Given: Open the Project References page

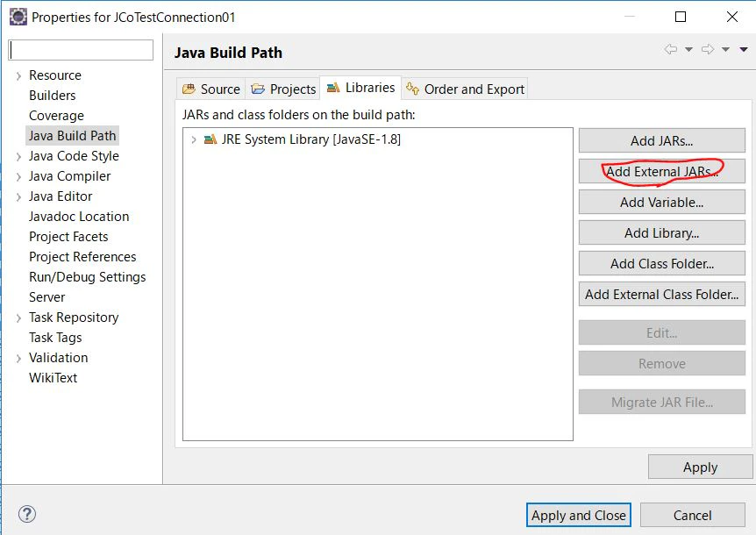Looking at the screenshot, I should [x=82, y=257].
